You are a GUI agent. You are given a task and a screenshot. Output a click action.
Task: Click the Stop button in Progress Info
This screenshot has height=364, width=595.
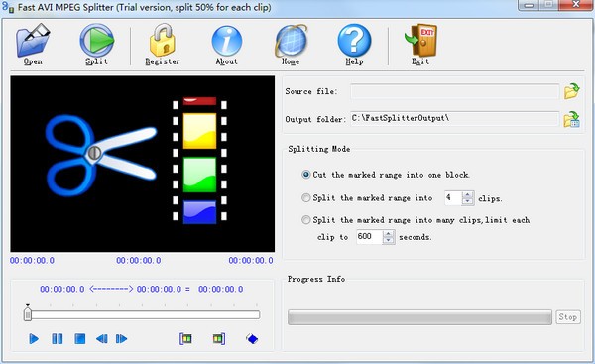(568, 317)
